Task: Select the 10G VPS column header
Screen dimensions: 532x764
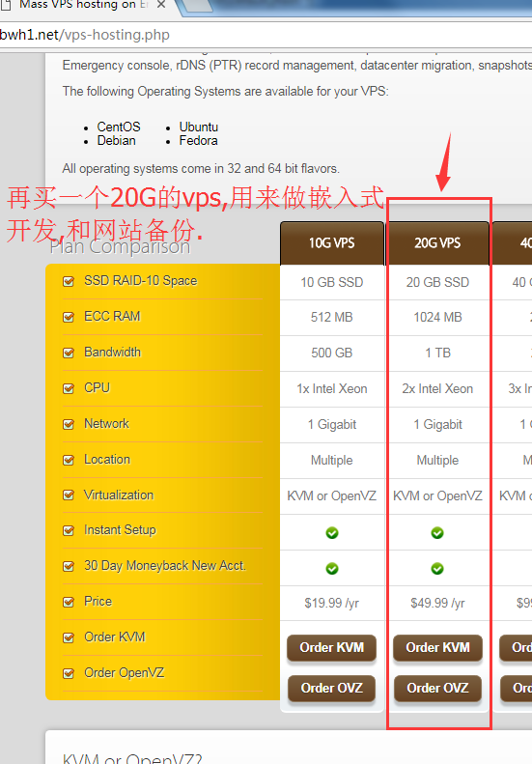Action: pos(332,242)
